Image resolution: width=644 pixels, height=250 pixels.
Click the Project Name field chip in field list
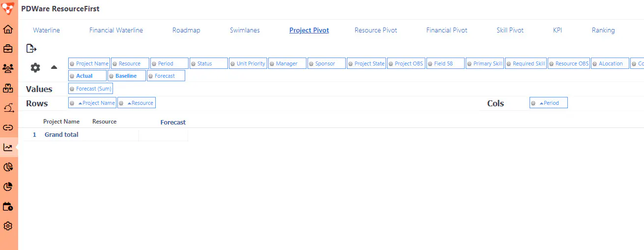click(x=89, y=63)
